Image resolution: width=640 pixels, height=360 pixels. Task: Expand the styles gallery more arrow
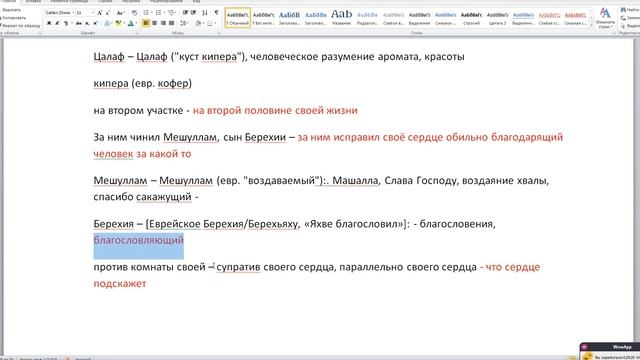point(591,25)
